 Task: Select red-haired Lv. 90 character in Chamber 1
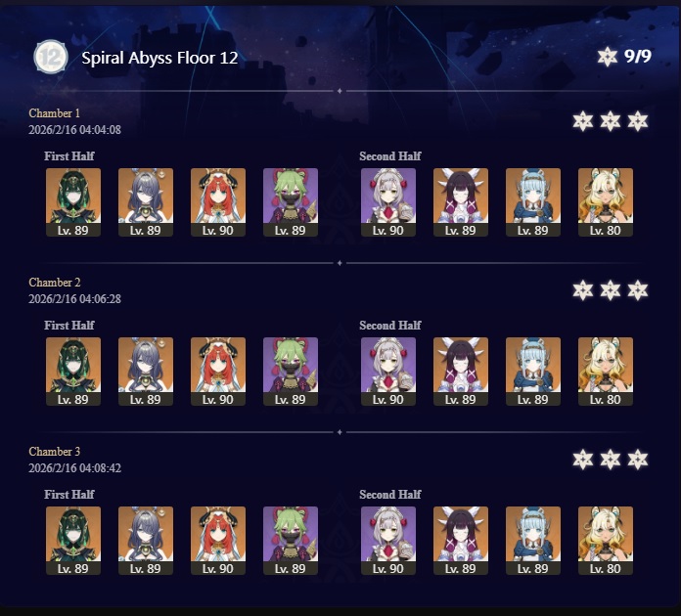pyautogui.click(x=218, y=202)
